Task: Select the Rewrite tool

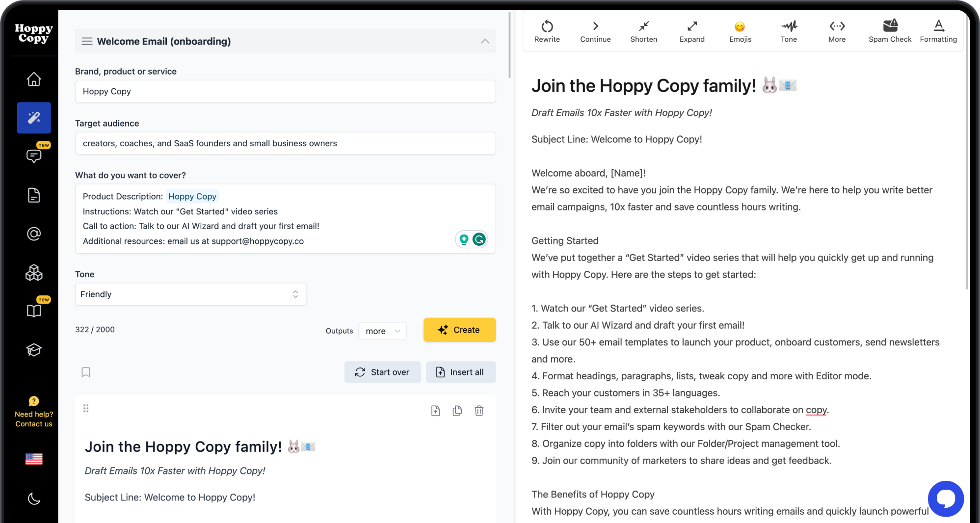Action: tap(547, 31)
